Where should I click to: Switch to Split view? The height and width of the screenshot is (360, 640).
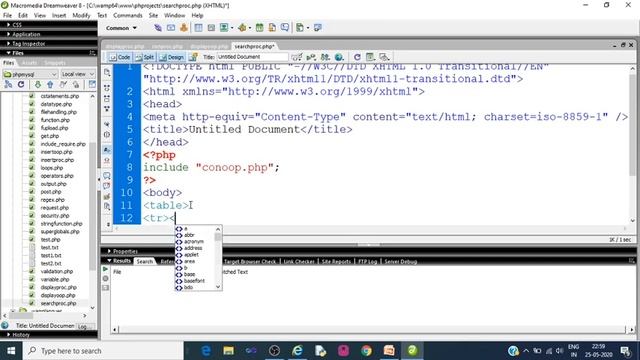145,57
